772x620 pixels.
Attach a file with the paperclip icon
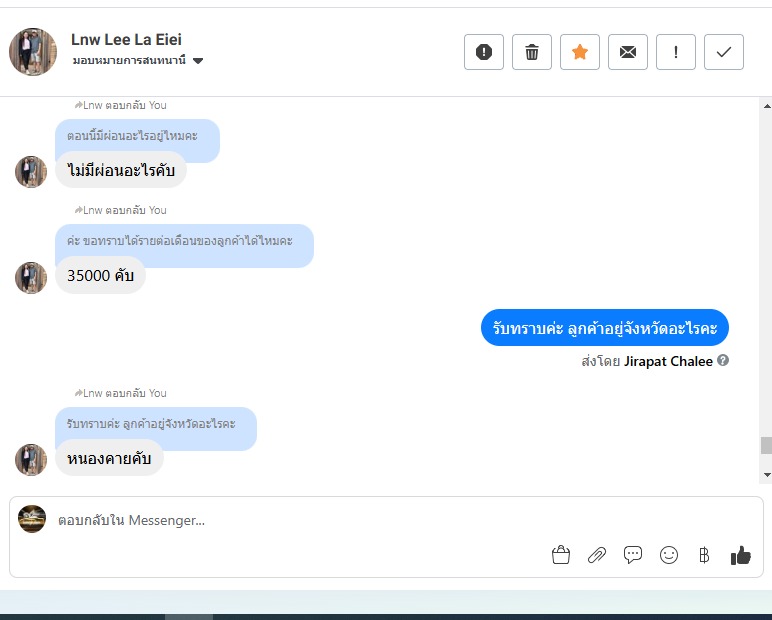597,555
